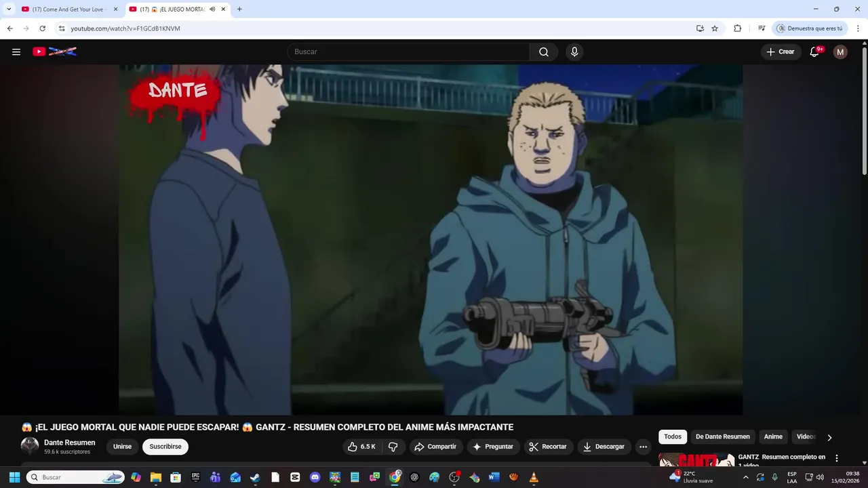Show next filter chips with arrow
The height and width of the screenshot is (488, 868).
829,437
